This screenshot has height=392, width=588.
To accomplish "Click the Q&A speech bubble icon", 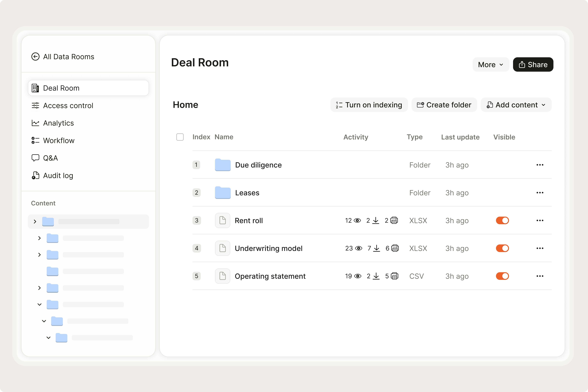I will (35, 158).
